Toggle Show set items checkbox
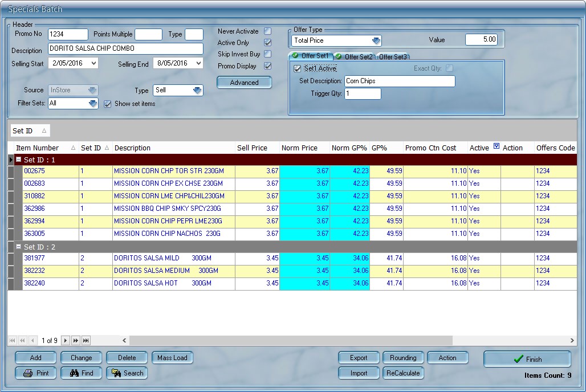Image resolution: width=586 pixels, height=392 pixels. (108, 104)
